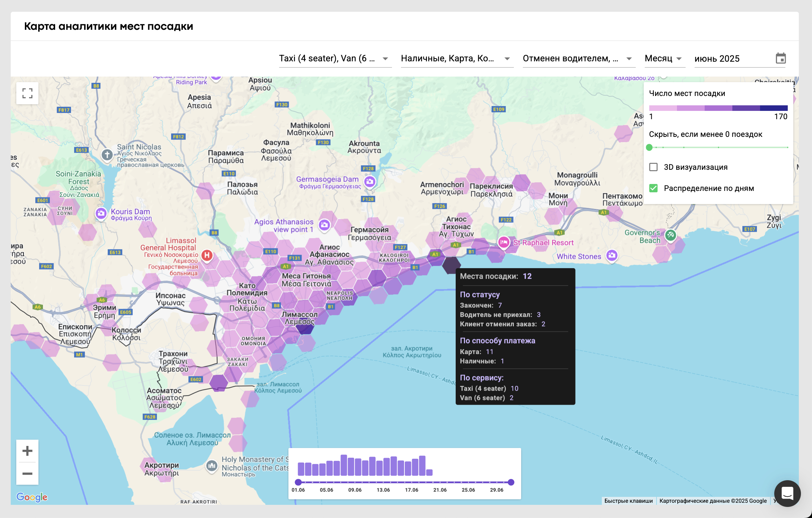
Task: Enable the 3D визуализация checkbox
Action: (x=653, y=167)
